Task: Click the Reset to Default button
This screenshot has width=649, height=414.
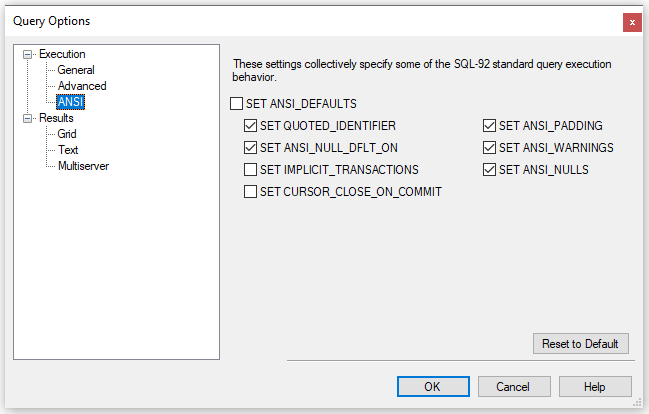Action: [581, 344]
